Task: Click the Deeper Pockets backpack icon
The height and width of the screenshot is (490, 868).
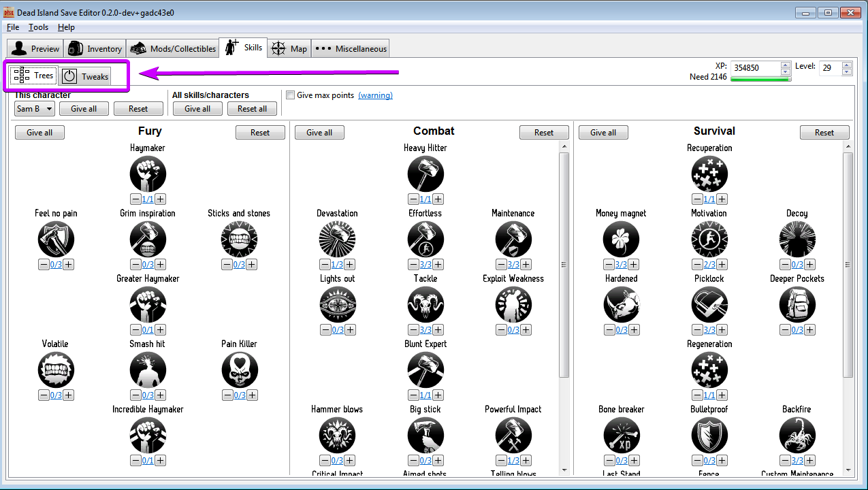Action: (797, 304)
